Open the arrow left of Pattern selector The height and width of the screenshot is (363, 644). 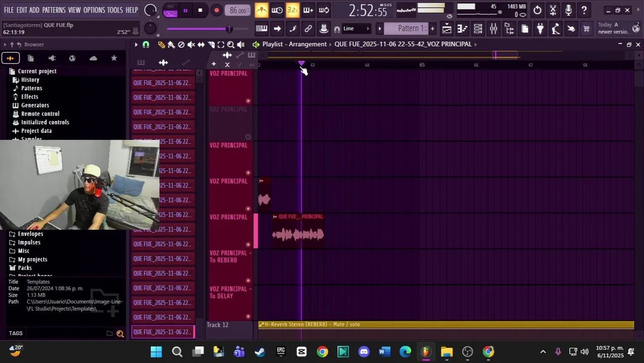coord(380,29)
